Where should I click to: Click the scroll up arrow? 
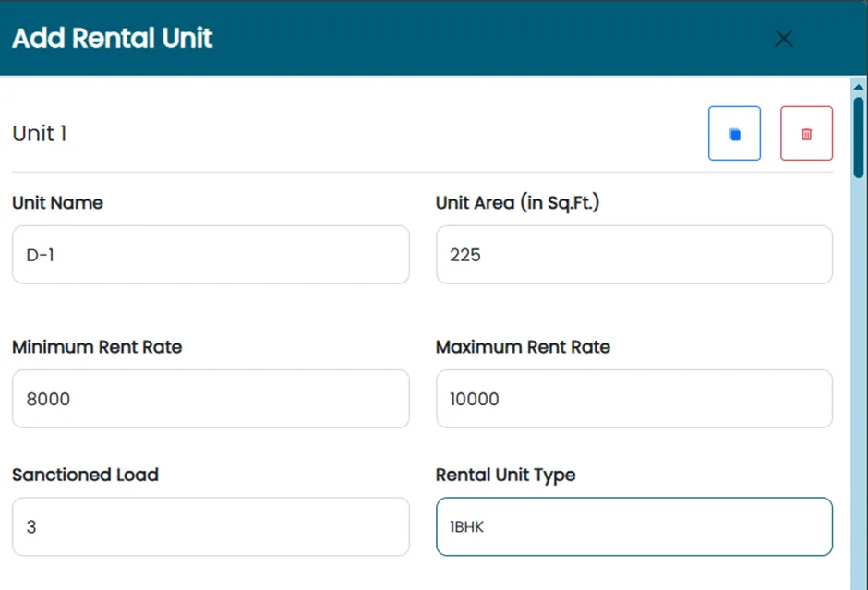(859, 87)
